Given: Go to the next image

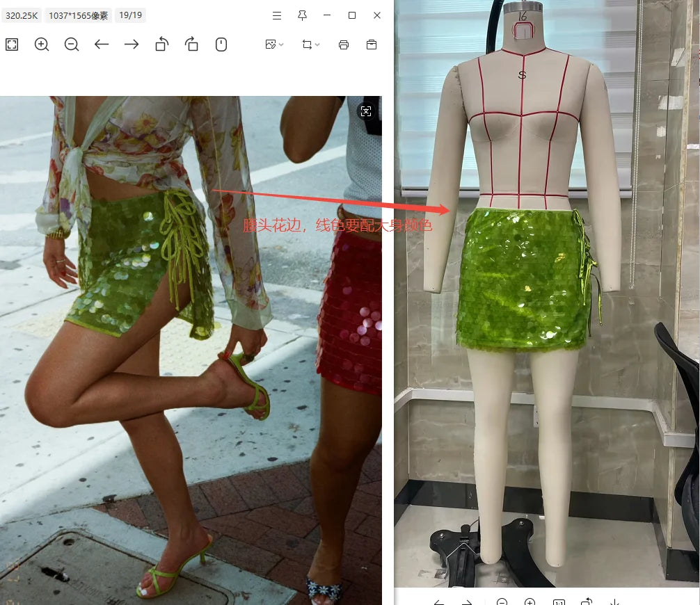Looking at the screenshot, I should (132, 45).
